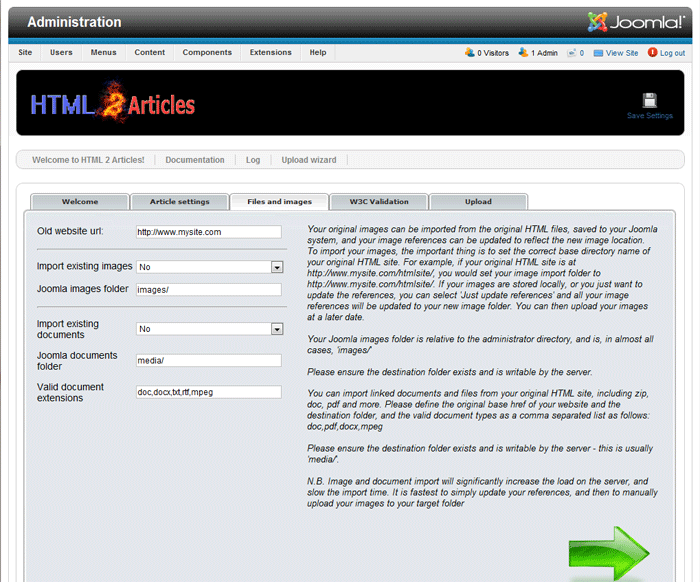Focus the Valid document extensions field
Image resolution: width=700 pixels, height=582 pixels.
[x=209, y=392]
